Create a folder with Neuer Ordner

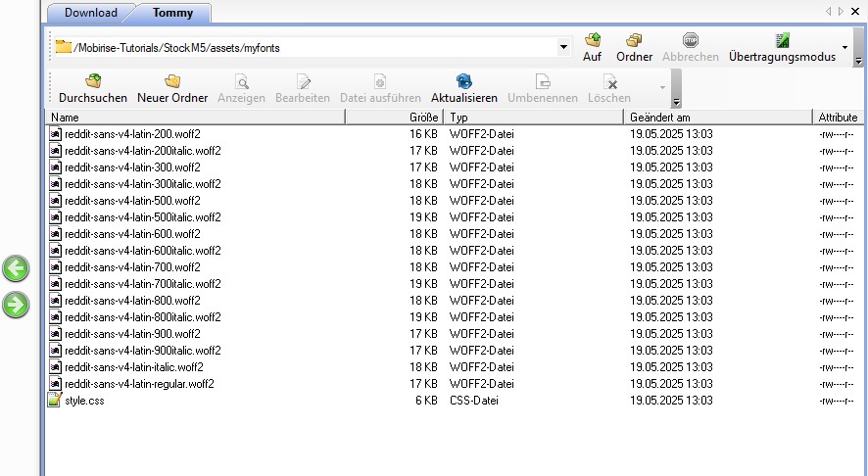(x=172, y=82)
